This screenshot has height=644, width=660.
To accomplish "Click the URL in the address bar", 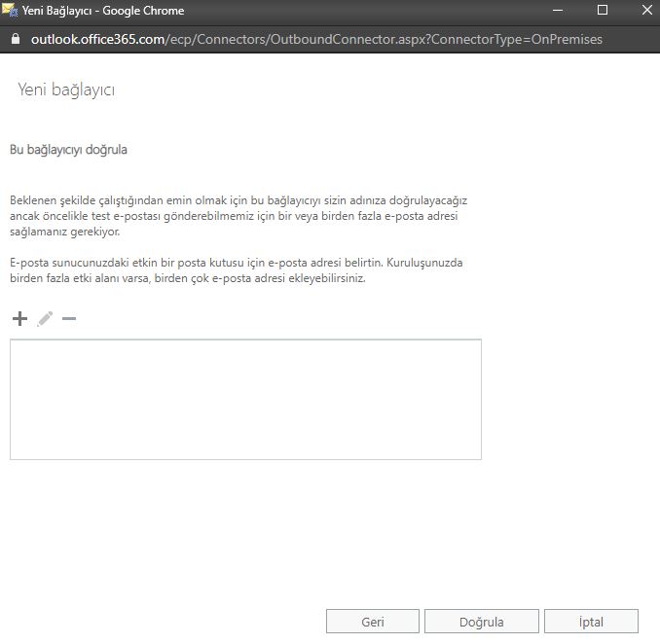I will point(316,39).
